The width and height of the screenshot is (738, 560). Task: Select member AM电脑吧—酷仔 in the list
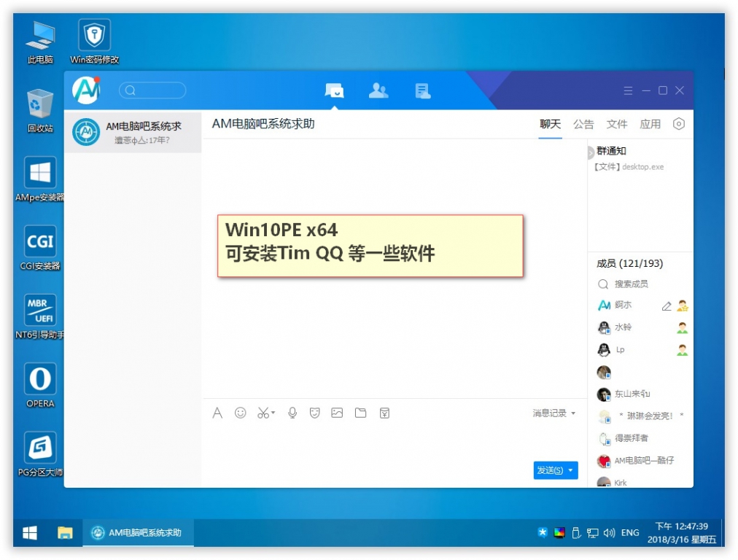(640, 460)
